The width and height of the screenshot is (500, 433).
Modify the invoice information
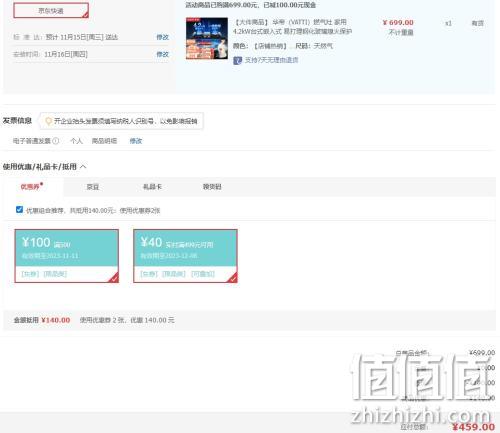(136, 141)
